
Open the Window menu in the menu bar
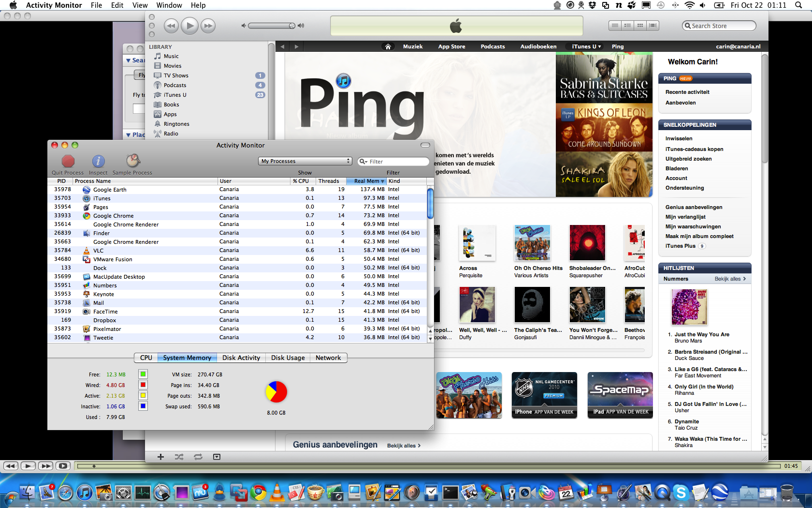click(169, 5)
